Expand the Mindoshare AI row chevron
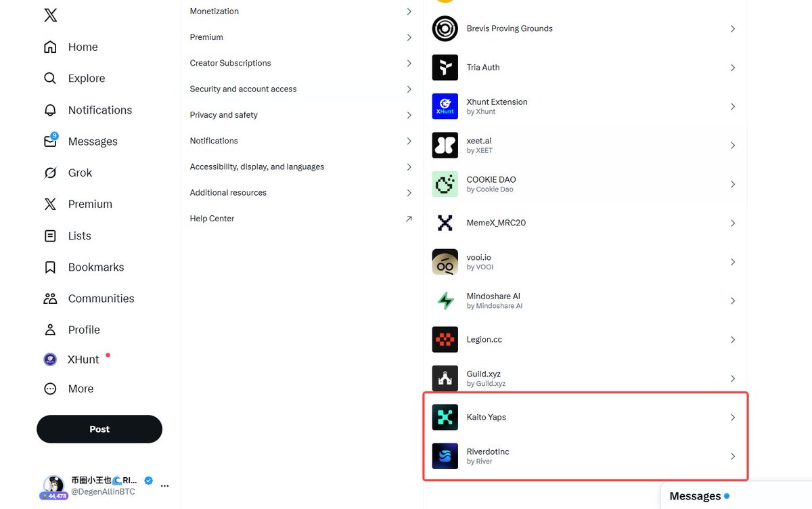This screenshot has width=812, height=509. [x=733, y=301]
